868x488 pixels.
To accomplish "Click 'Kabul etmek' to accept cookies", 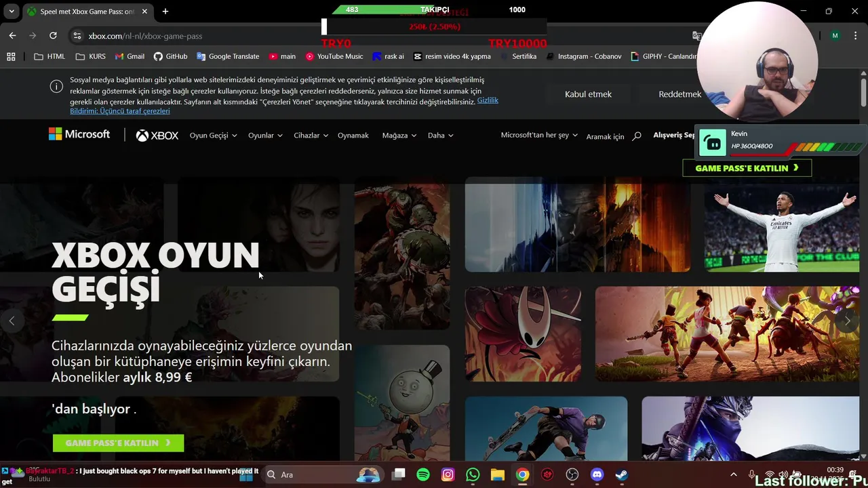I will [x=588, y=94].
